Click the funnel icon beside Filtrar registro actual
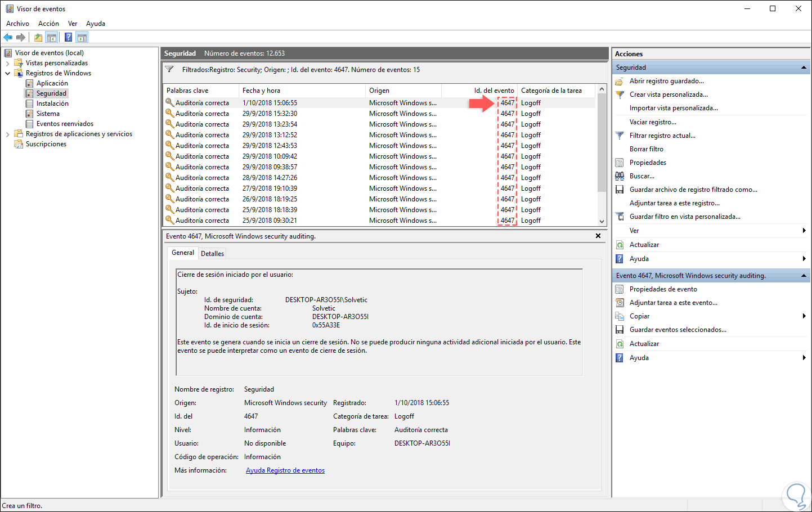 620,136
